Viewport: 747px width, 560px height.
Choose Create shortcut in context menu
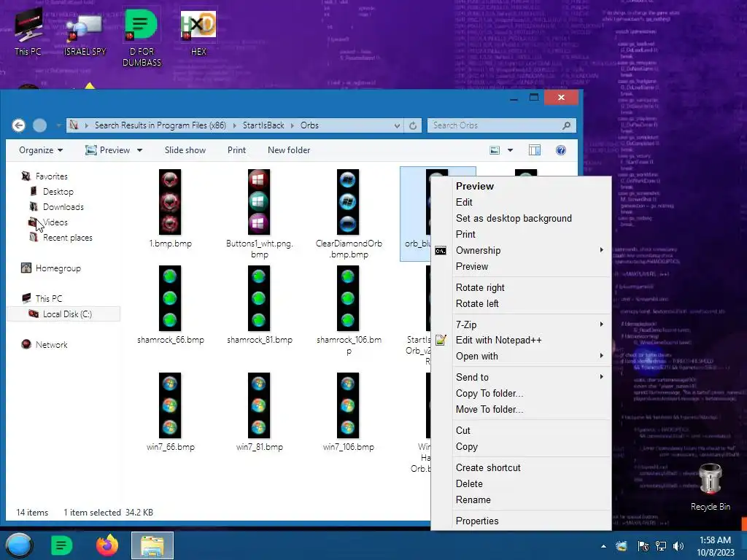tap(521, 467)
